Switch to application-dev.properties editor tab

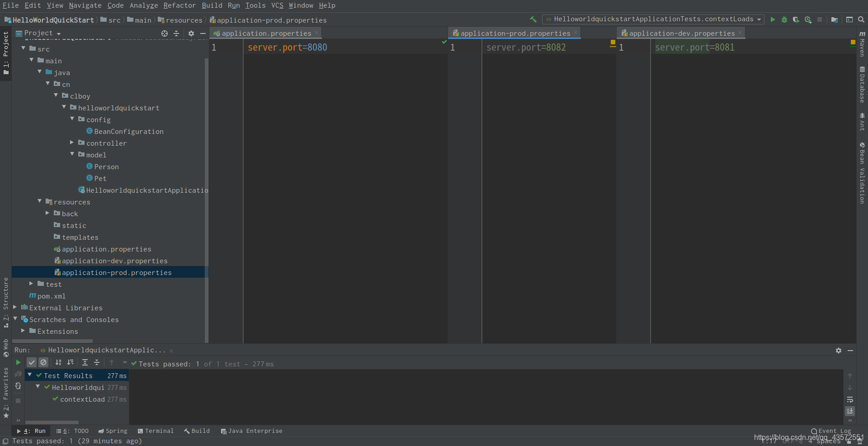pos(682,33)
